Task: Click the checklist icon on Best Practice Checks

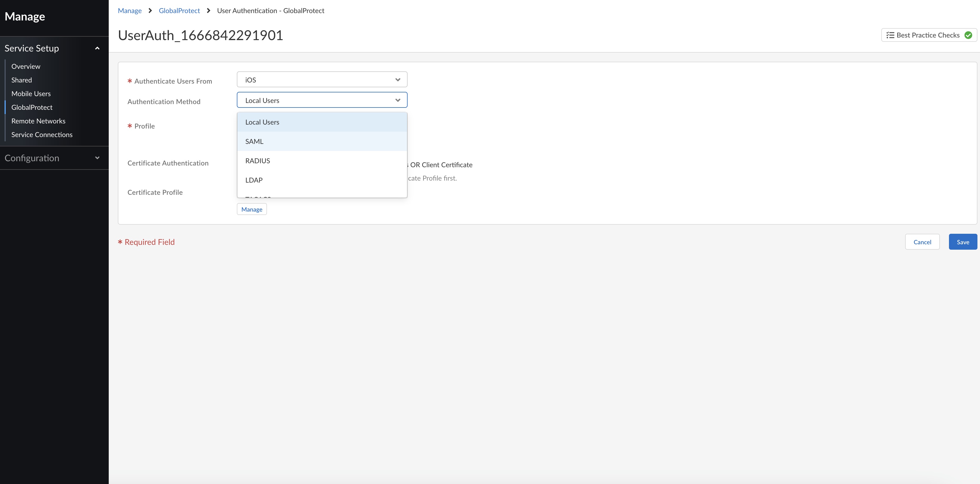Action: (x=890, y=35)
